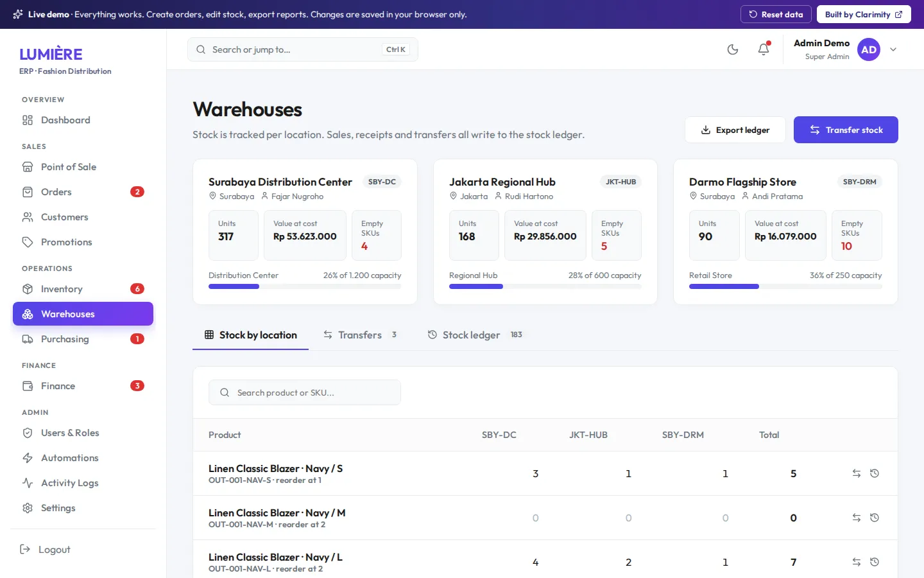The image size is (924, 578).
Task: Select the Stock by location tab
Action: point(250,335)
